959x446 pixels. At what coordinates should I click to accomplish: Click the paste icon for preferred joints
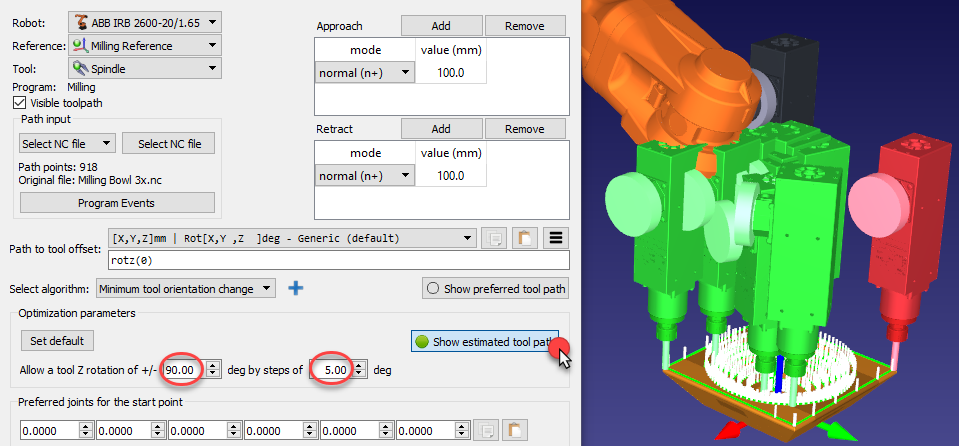514,430
